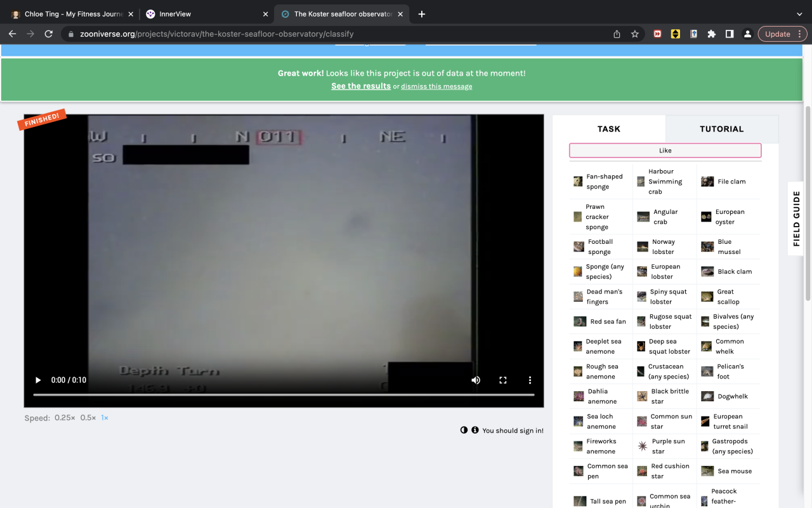
Task: Select Fireworks anemone
Action: tap(601, 446)
